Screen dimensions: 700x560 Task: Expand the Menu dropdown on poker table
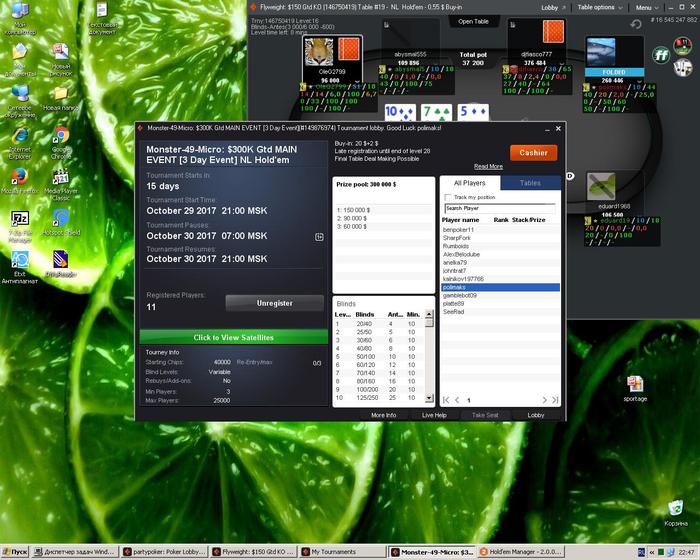[x=645, y=7]
